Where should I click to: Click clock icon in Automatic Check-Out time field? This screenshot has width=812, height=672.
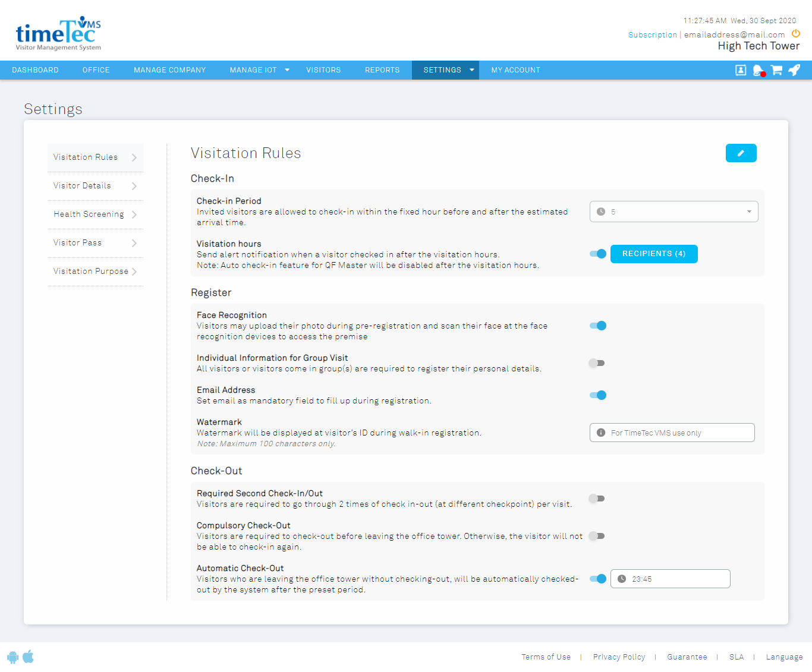point(622,579)
